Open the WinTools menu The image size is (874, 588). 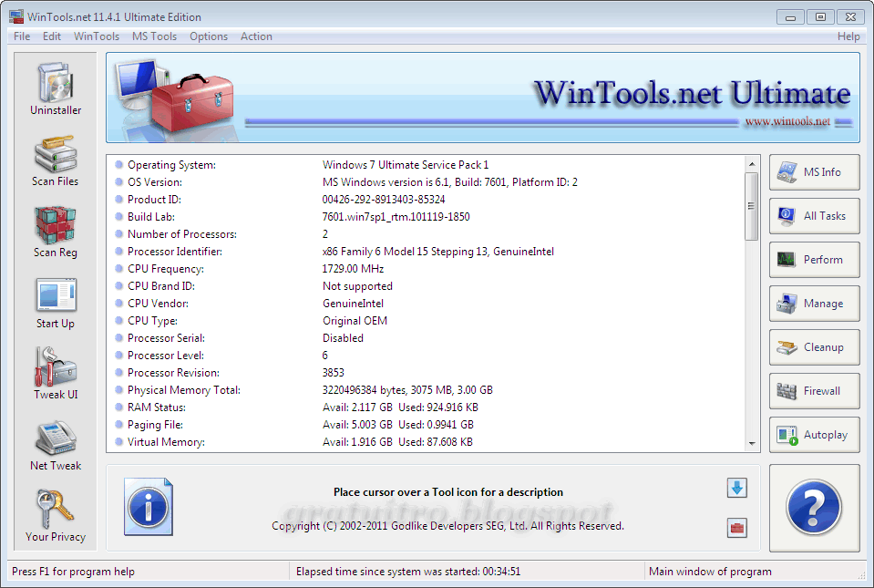click(x=97, y=36)
